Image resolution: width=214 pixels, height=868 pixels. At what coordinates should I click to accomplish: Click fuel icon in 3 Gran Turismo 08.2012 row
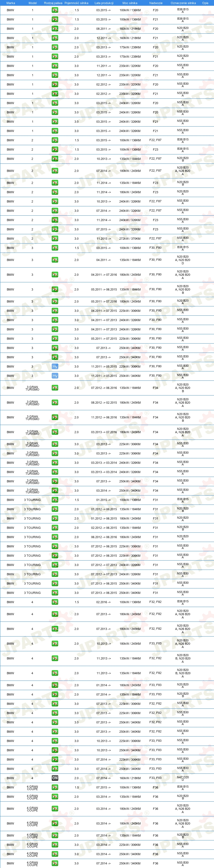(x=55, y=402)
